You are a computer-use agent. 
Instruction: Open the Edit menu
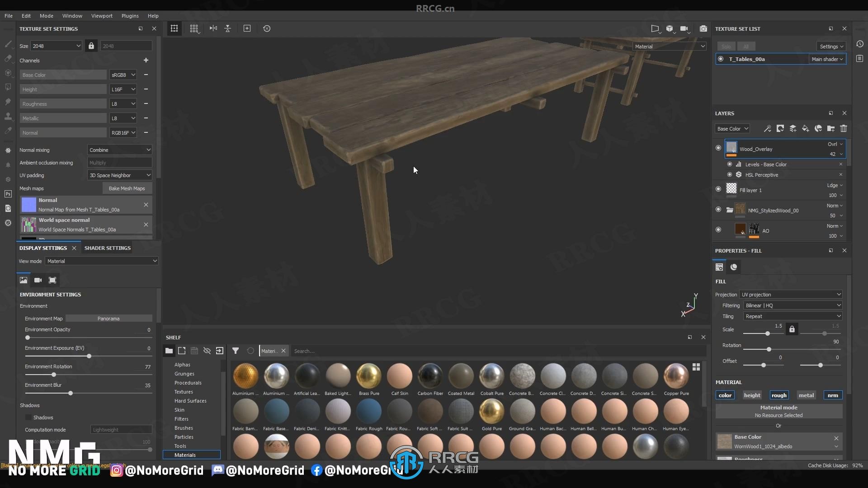coord(26,15)
